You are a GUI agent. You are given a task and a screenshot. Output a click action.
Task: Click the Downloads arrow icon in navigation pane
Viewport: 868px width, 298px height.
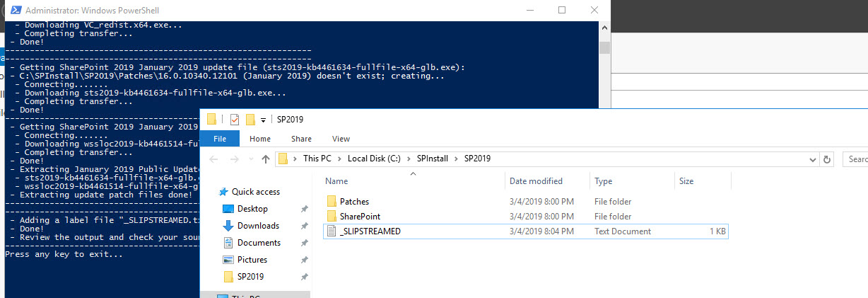point(228,226)
